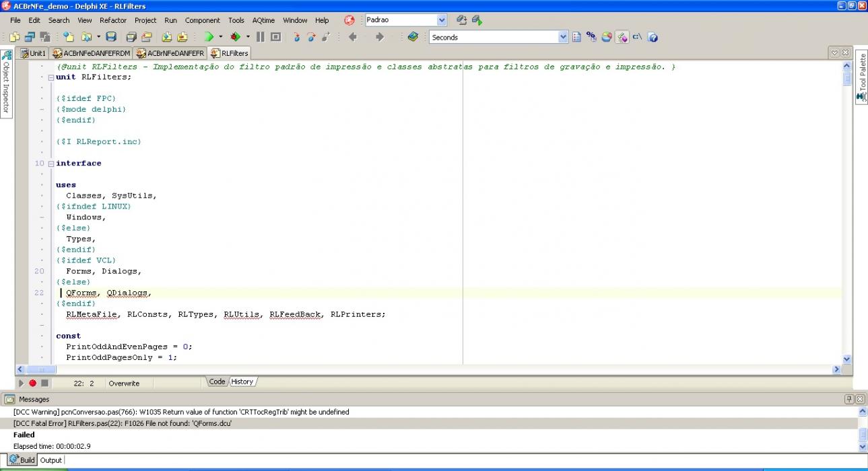Click the Save floppy disk toolbar icon
This screenshot has height=471, width=868.
(112, 37)
